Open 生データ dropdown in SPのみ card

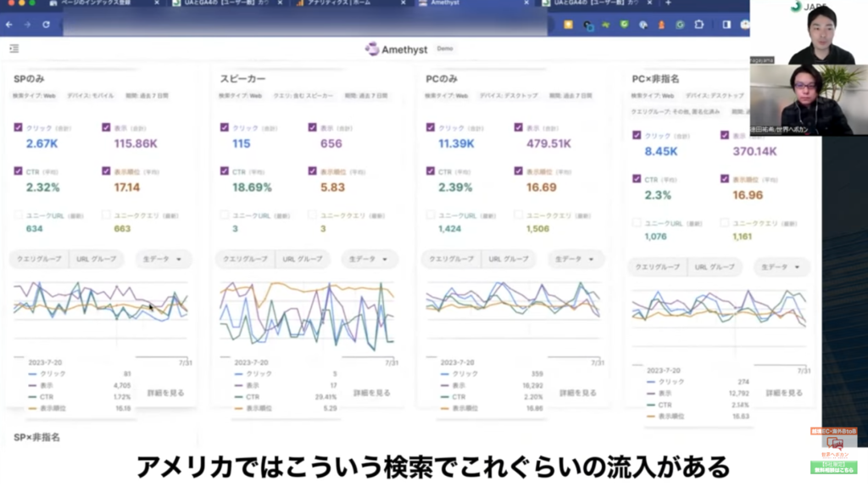click(x=163, y=260)
